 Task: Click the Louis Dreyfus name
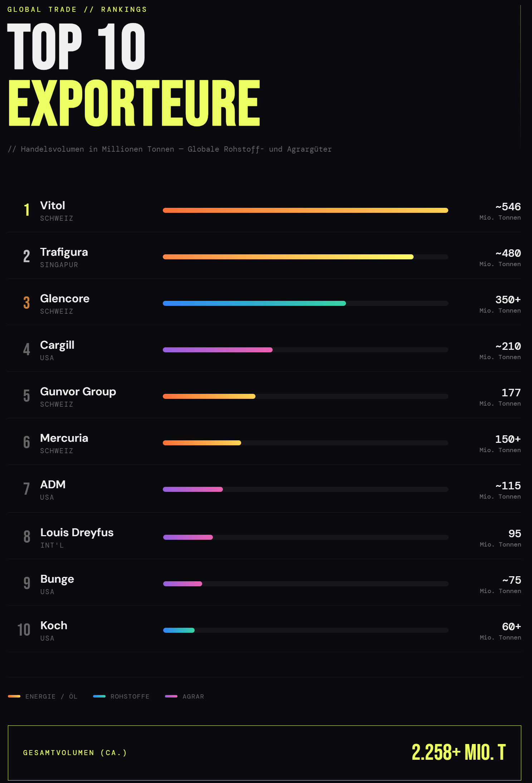pos(77,533)
